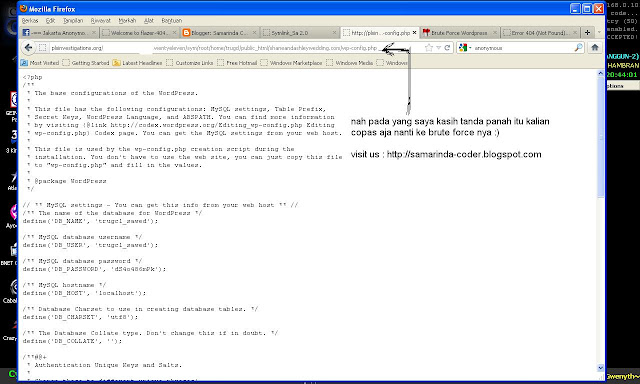640x384 pixels.
Task: Close the Error 404 (Not Found) tab
Action: [575, 33]
